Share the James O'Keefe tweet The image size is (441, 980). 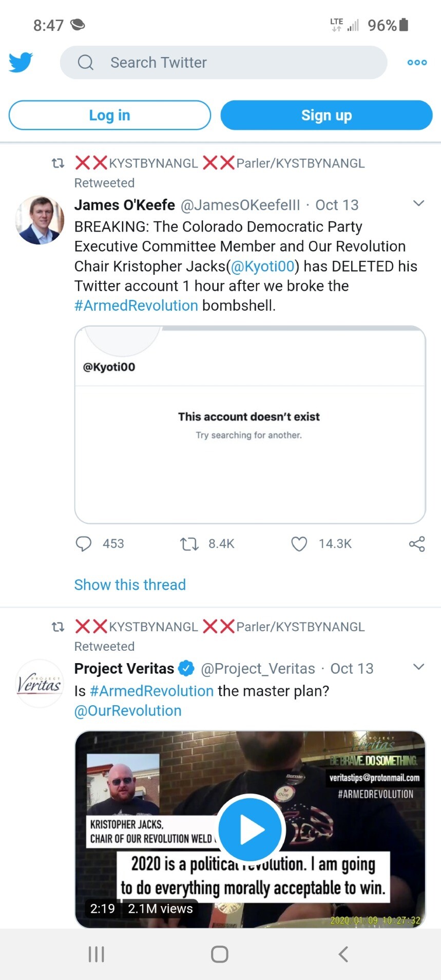(417, 543)
